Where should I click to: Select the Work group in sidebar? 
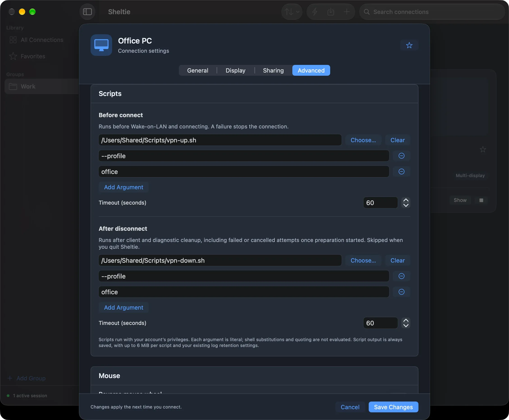[x=42, y=86]
